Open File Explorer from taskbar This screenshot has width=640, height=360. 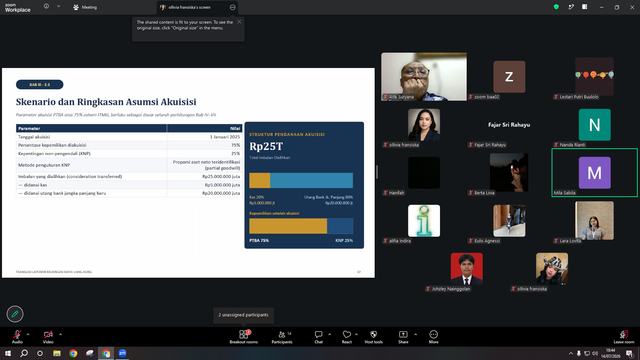click(57, 353)
